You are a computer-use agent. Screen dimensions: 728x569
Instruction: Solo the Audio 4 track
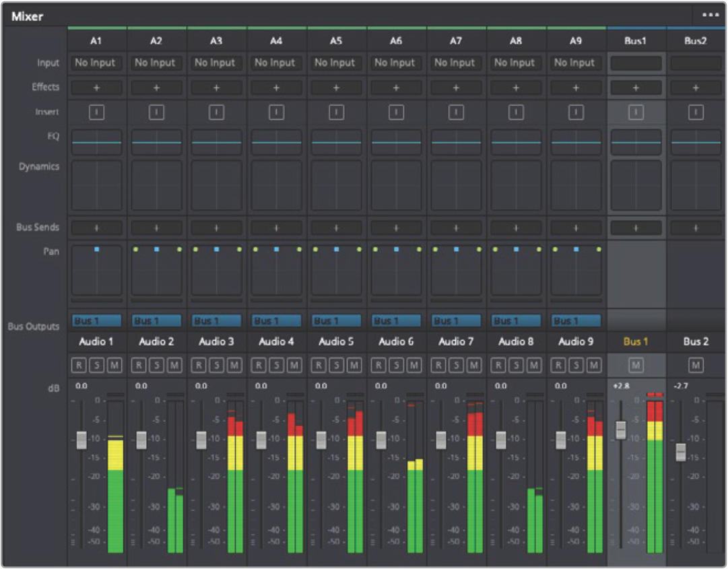(x=276, y=365)
